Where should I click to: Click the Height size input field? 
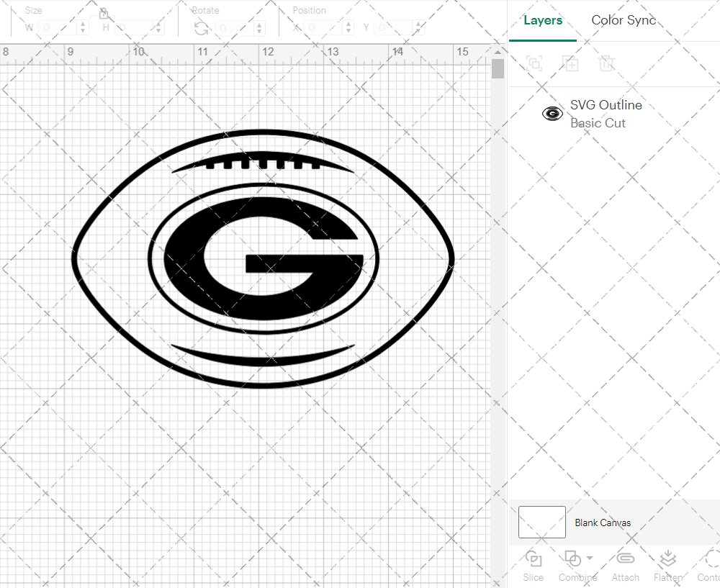click(133, 28)
